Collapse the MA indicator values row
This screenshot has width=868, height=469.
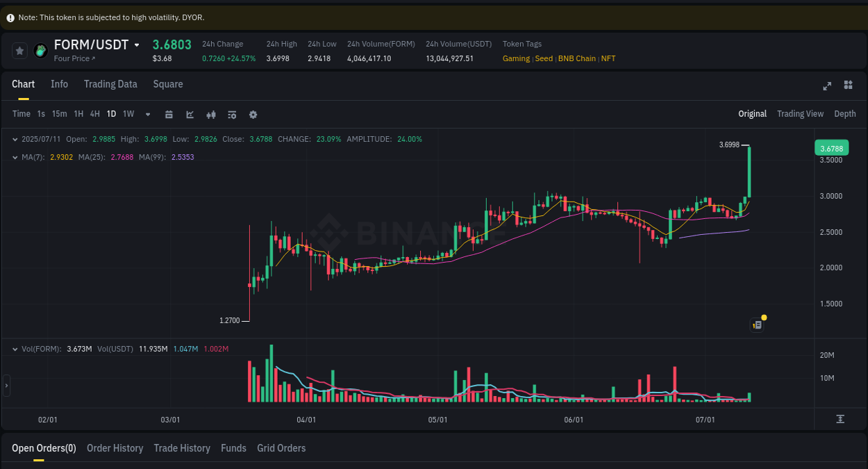click(x=15, y=157)
